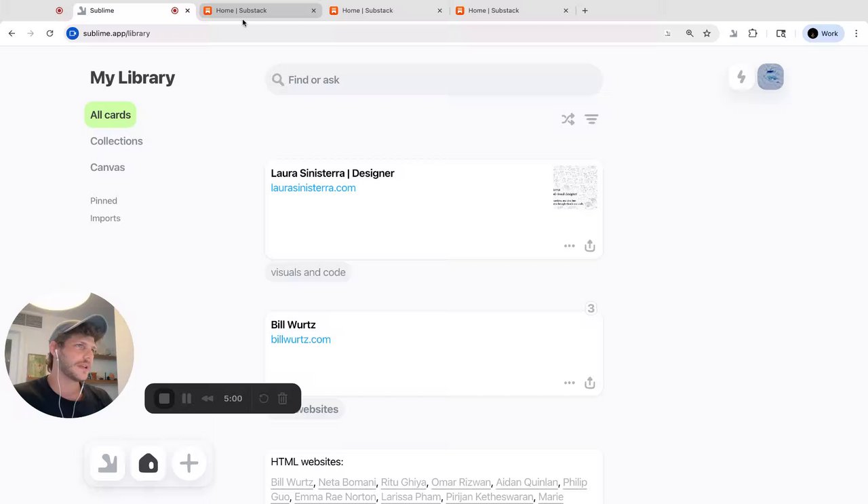Click the lightning bolt icon
This screenshot has height=504, width=868.
[x=741, y=77]
